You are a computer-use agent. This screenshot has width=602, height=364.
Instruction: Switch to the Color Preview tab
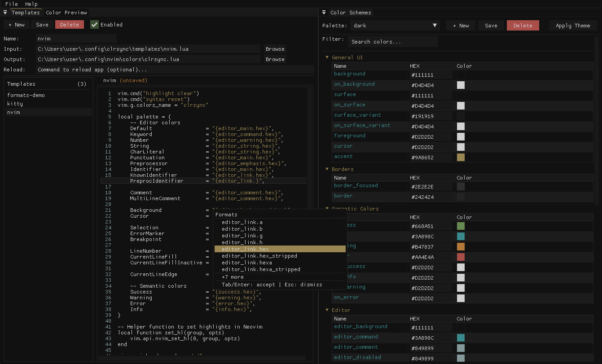[66, 13]
